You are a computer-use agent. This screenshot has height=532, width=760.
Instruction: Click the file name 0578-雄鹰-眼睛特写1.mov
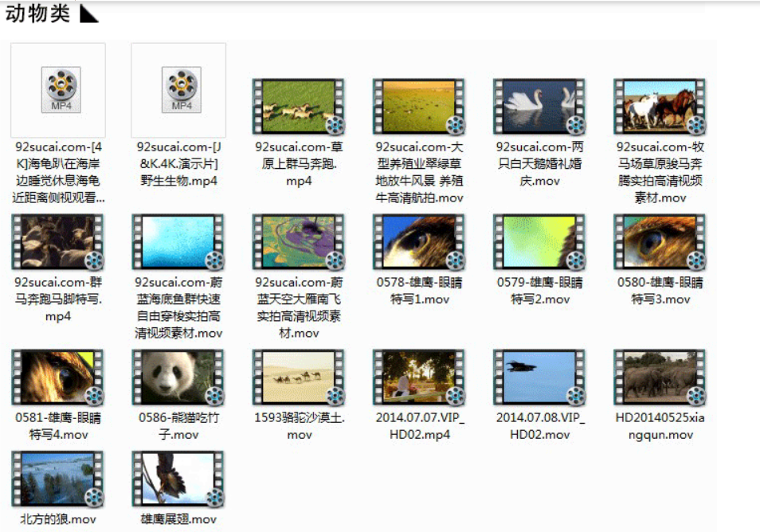coord(419,291)
